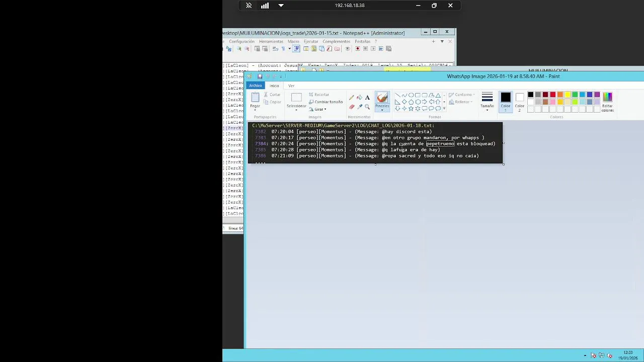Select the Color picker eyedropper tool
Image resolution: width=644 pixels, height=362 pixels.
point(359,107)
